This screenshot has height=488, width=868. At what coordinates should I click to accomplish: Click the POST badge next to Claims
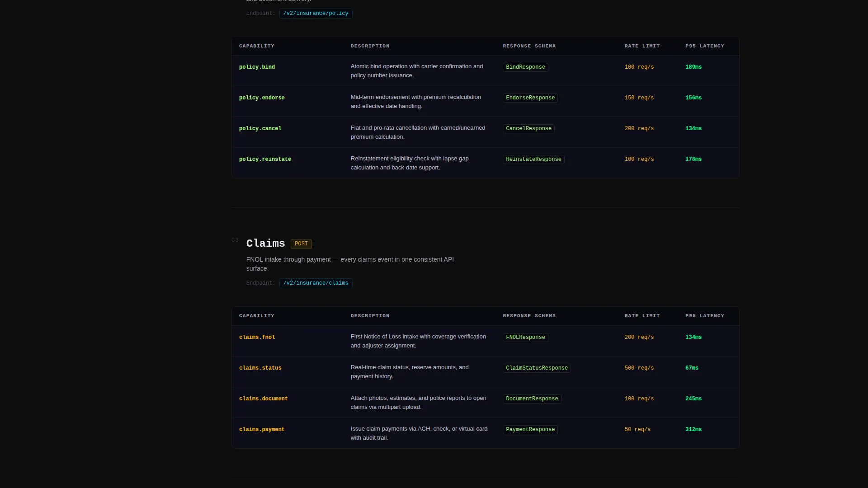(301, 244)
